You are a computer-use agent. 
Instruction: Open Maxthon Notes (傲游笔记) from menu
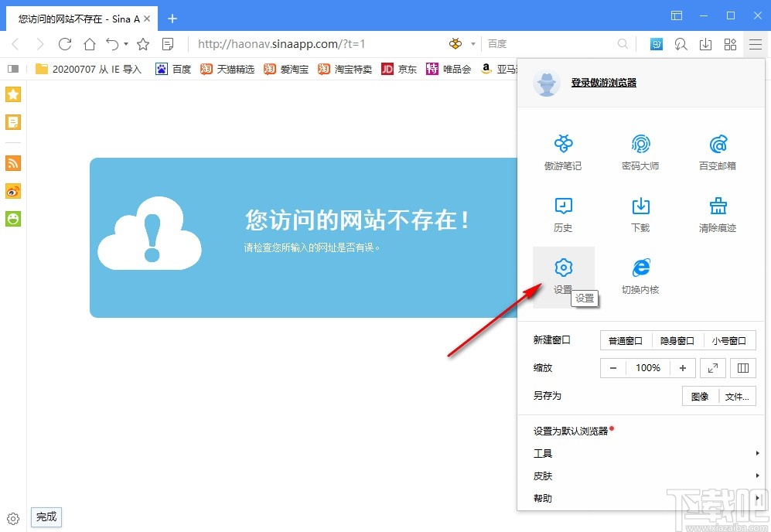click(x=563, y=151)
